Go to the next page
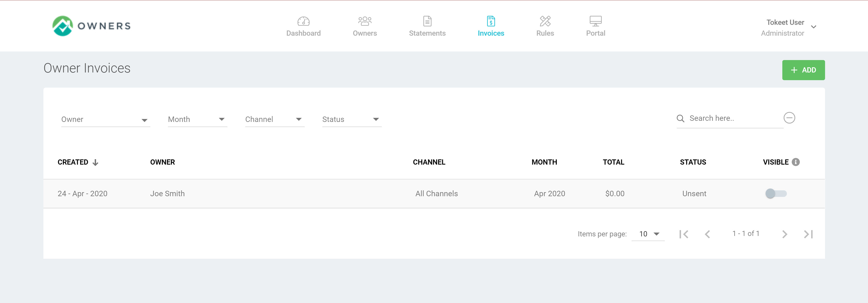 (x=784, y=234)
